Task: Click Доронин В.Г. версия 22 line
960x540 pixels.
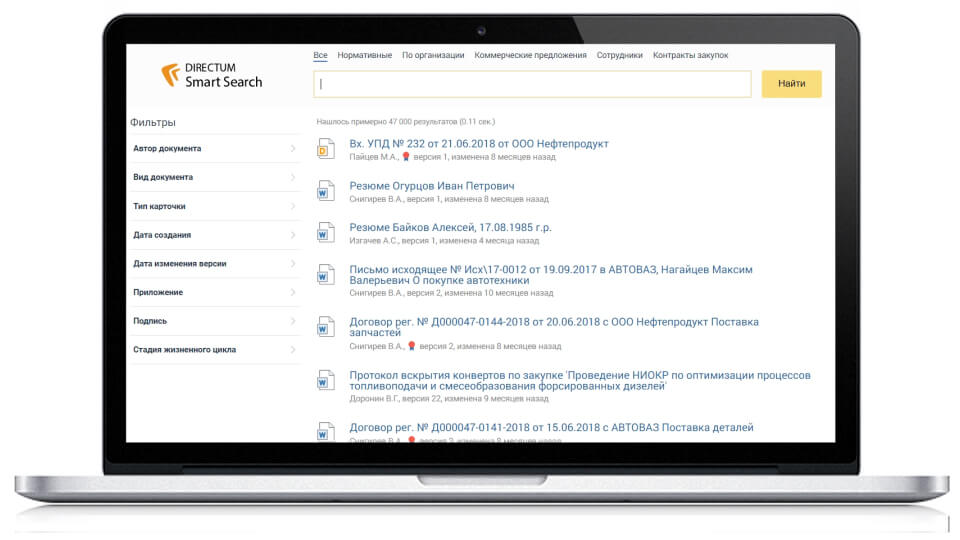Action: click(x=449, y=399)
